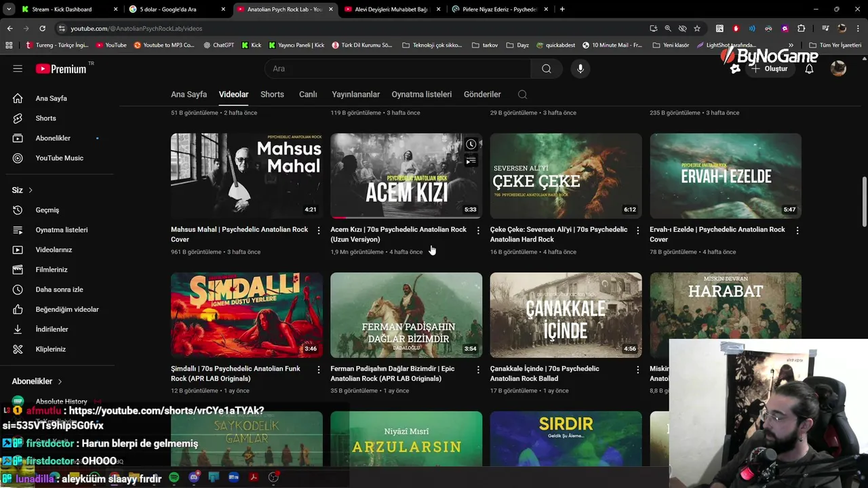Open options menu for Çeke Çeke video
This screenshot has height=488, width=868.
tap(637, 230)
